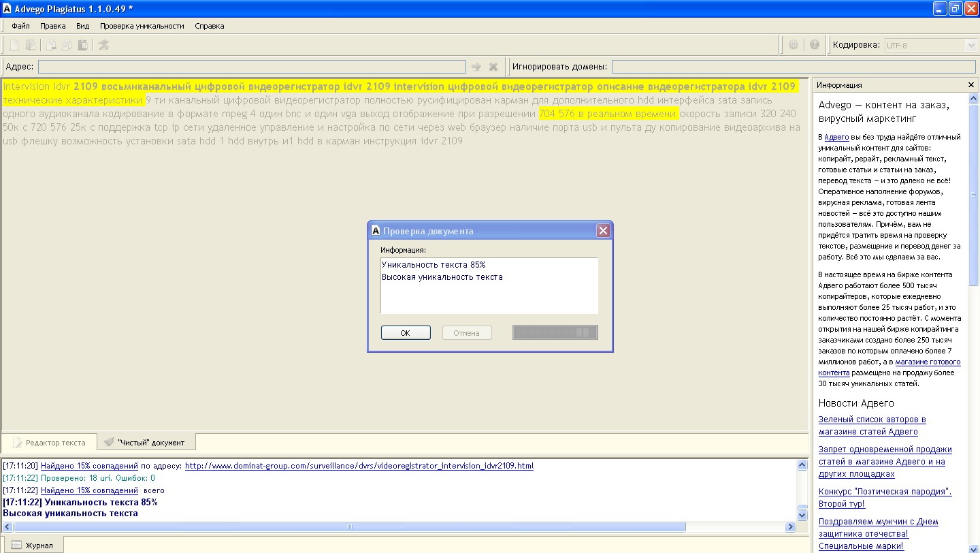Select the Журнал tab at the bottom
This screenshot has width=980, height=553.
point(33,546)
